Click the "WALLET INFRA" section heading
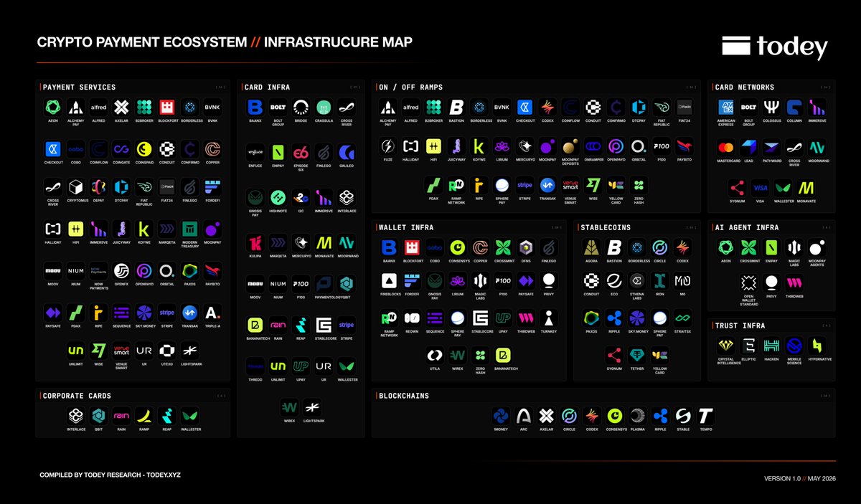This screenshot has width=861, height=504. (x=406, y=227)
